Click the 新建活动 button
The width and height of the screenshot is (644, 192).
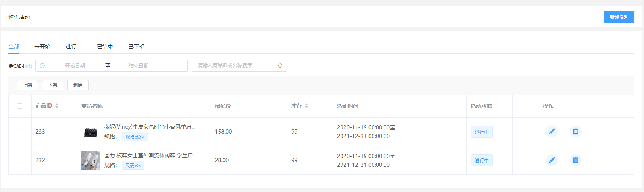click(x=619, y=17)
